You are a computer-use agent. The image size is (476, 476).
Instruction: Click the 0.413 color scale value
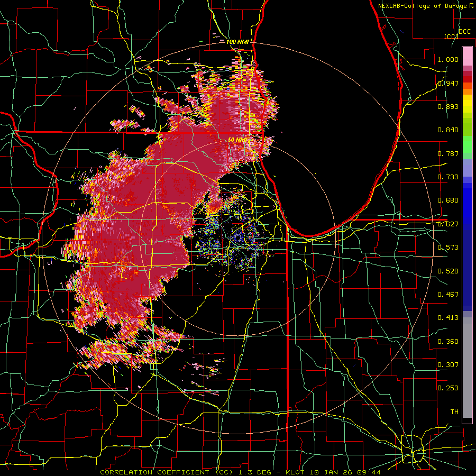tap(448, 317)
